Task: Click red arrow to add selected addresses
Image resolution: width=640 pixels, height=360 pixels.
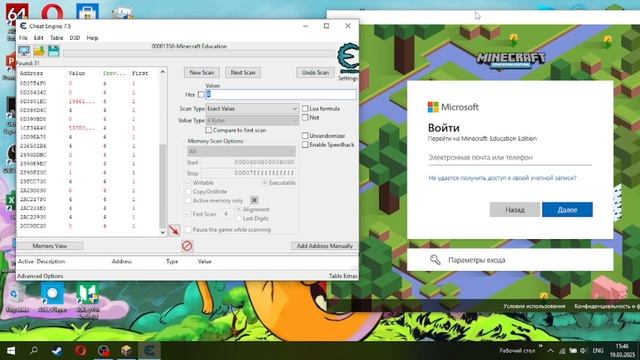Action: [x=174, y=230]
